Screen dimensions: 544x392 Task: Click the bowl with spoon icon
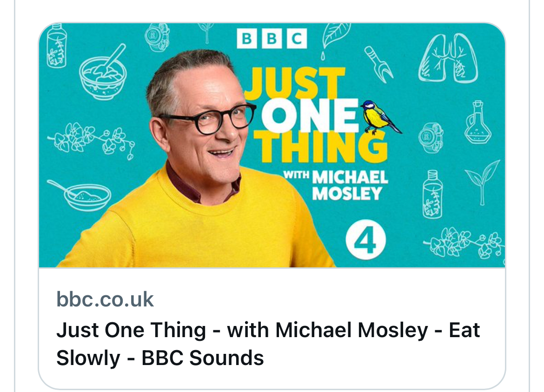tap(103, 72)
